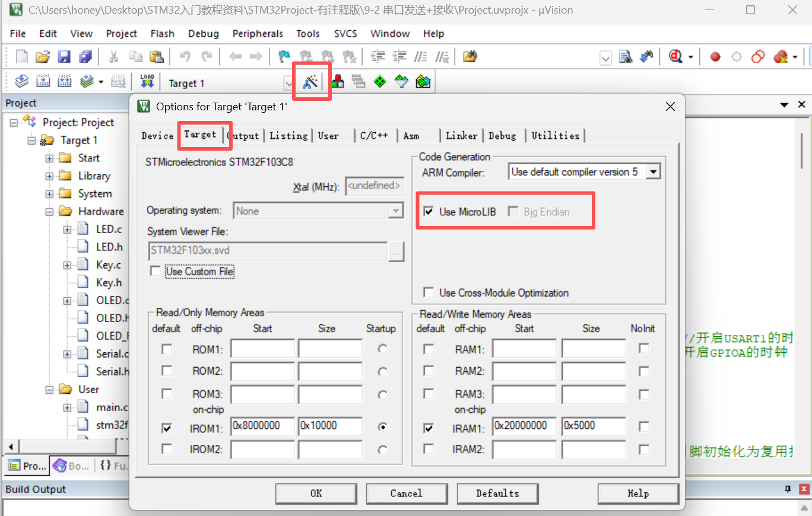Check the ROM1 default checkbox
812x516 pixels.
pos(167,349)
